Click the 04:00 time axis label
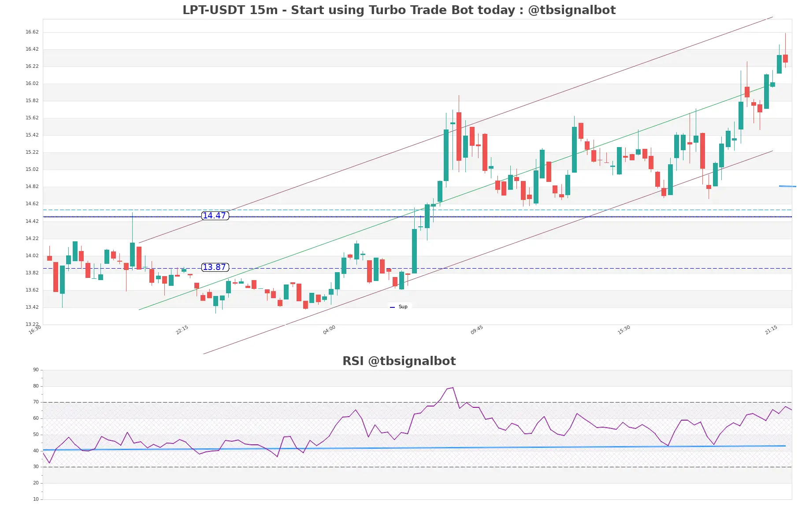The width and height of the screenshot is (798, 532). tap(329, 330)
